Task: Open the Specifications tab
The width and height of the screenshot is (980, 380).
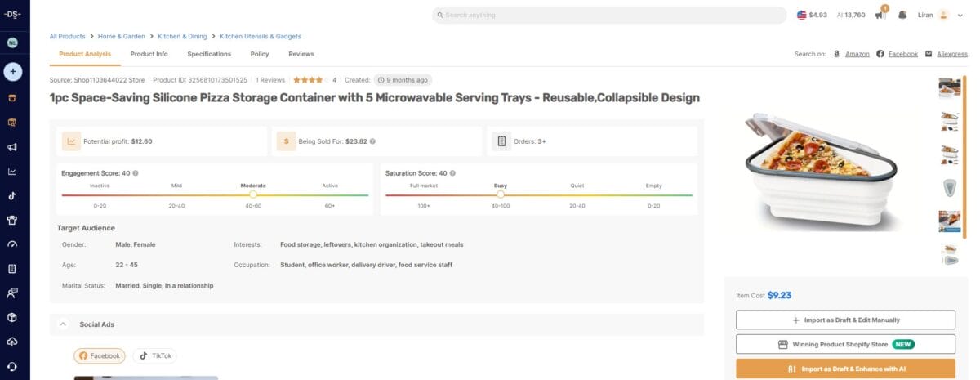Action: point(209,54)
